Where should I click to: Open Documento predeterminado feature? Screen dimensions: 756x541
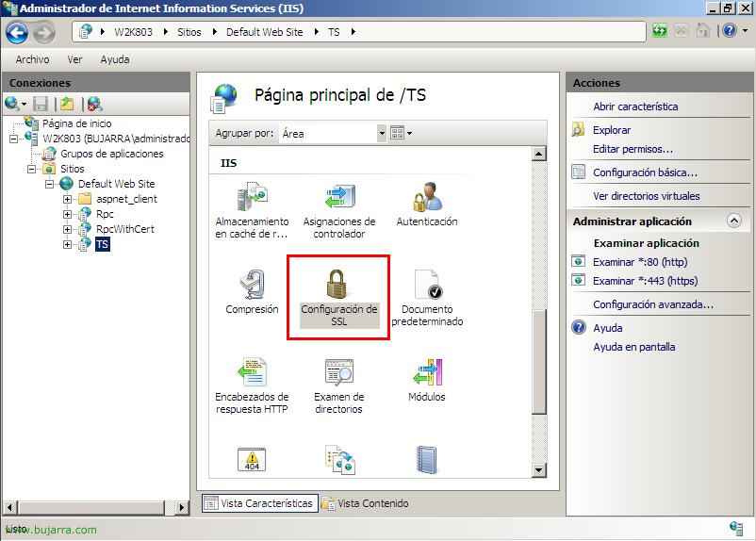point(427,298)
